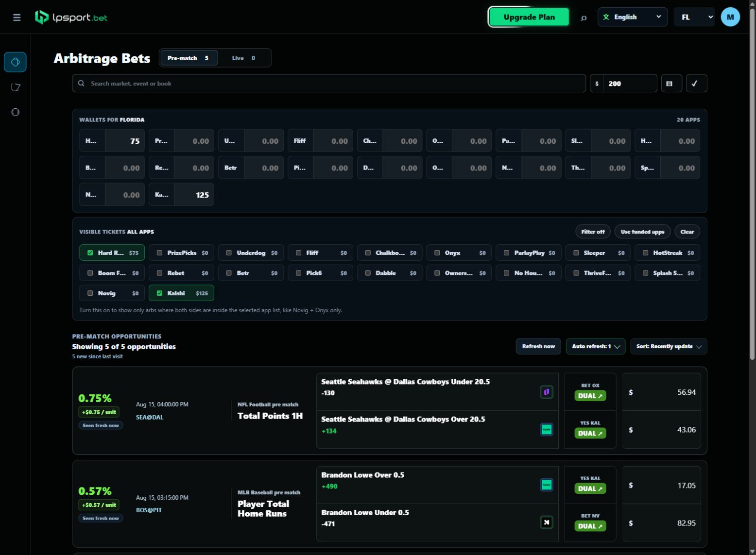Click the SEA@DAL event link

(x=150, y=417)
